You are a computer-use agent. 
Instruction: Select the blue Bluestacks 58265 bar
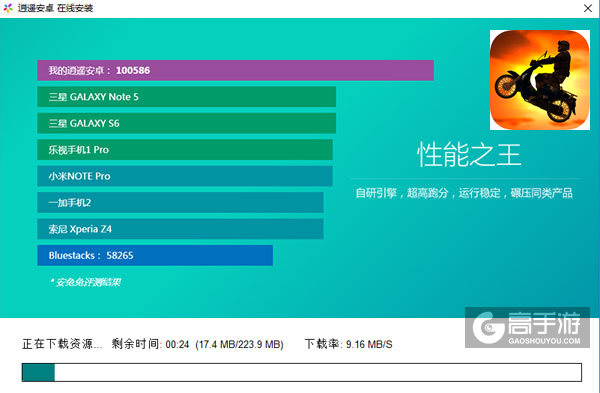155,255
